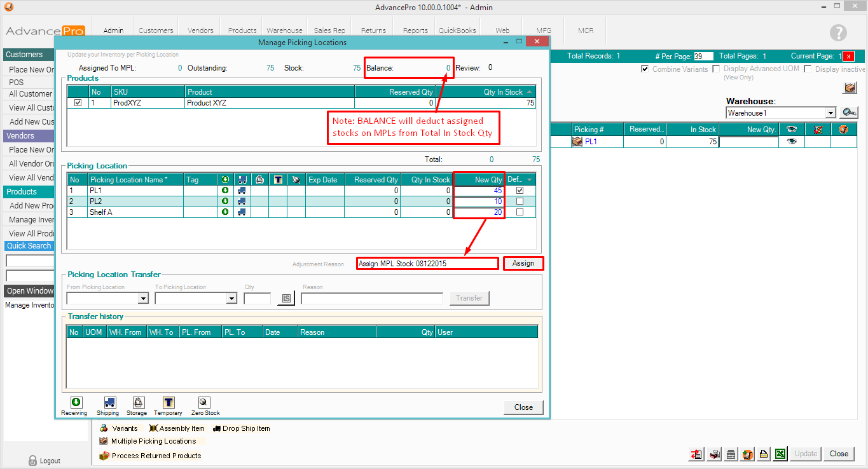The height and width of the screenshot is (469, 868).
Task: Click the Zero Stock legend icon
Action: tap(204, 402)
